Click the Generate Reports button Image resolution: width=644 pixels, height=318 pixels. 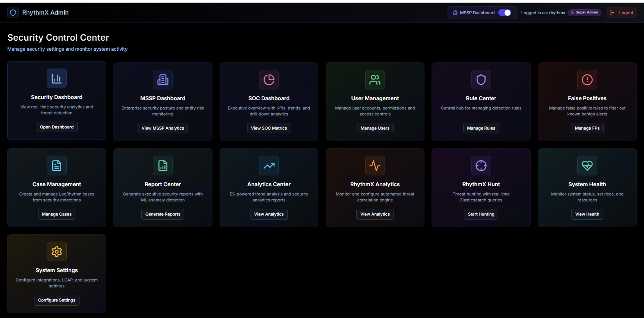162,214
